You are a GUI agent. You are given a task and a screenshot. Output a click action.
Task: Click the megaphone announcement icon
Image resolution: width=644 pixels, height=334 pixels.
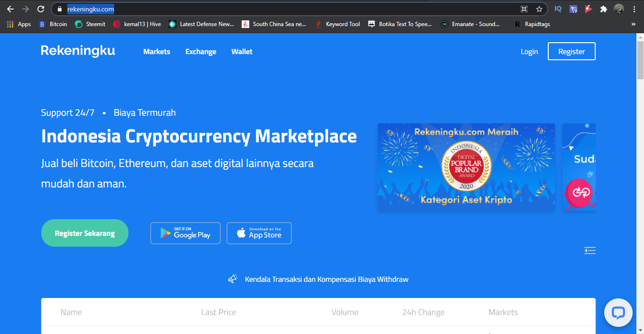tap(232, 279)
